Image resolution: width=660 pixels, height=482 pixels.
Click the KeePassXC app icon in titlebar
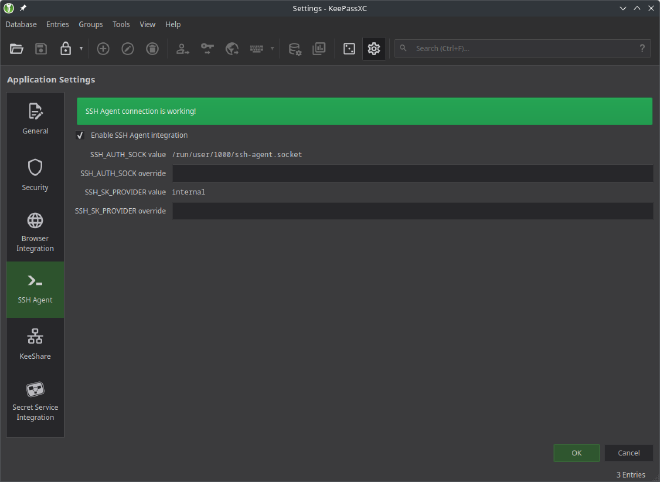[9, 8]
